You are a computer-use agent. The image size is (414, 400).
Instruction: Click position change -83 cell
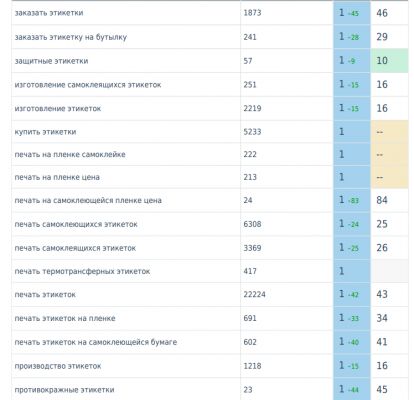pyautogui.click(x=352, y=200)
